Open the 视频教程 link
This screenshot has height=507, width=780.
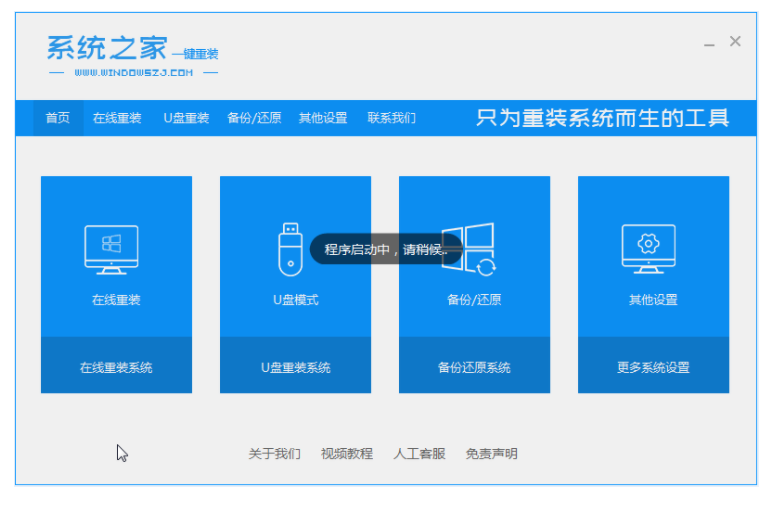point(346,454)
